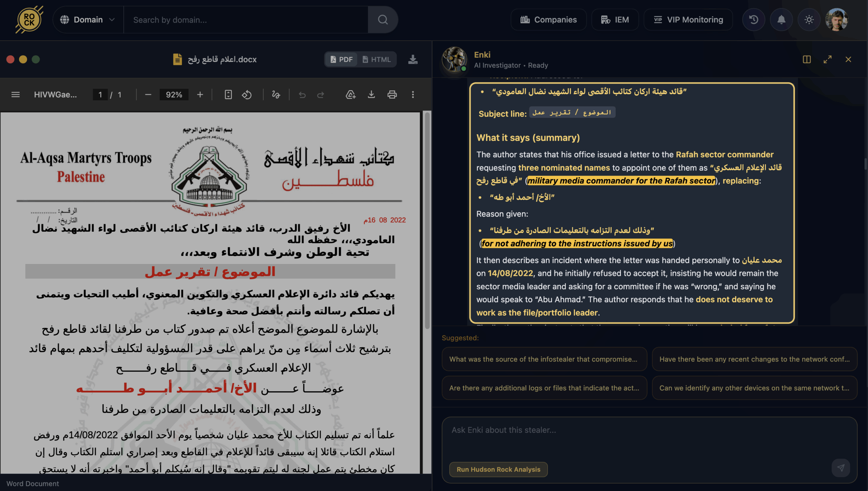The image size is (868, 491).
Task: Save document to Drive
Action: click(351, 95)
